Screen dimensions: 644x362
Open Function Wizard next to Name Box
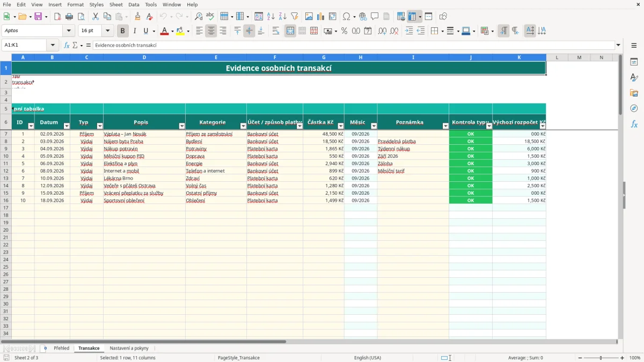pyautogui.click(x=67, y=45)
